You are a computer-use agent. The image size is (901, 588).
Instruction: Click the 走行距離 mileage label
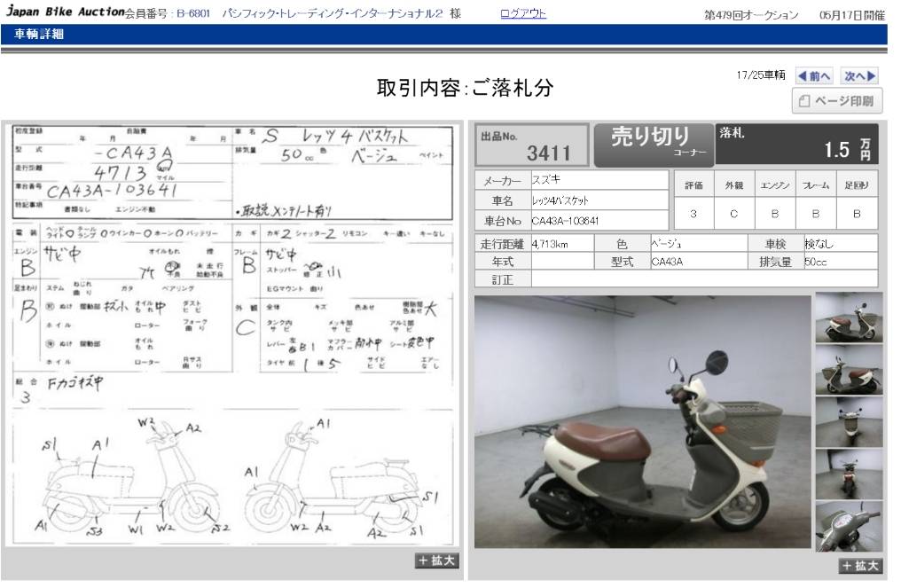[x=502, y=244]
